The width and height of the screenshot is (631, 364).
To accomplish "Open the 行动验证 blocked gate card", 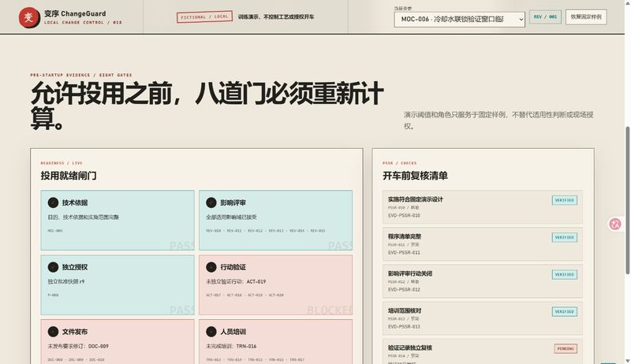I will coord(275,285).
